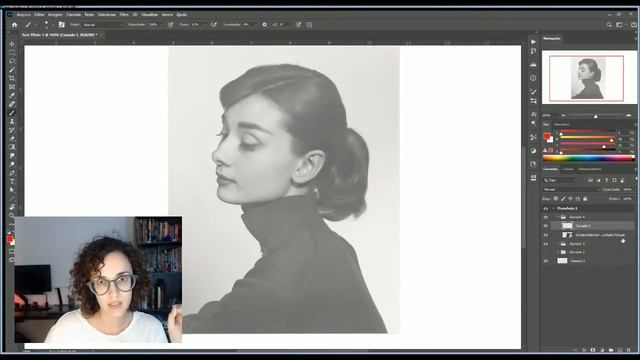Open the Filtro menu
Screen dimensions: 640x360
124,15
